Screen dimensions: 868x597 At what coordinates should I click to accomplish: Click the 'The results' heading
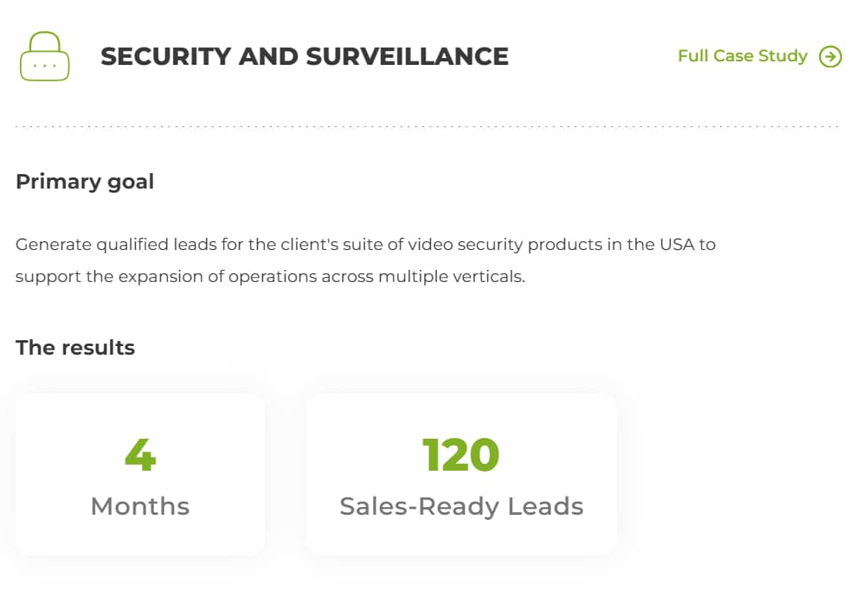pos(75,348)
